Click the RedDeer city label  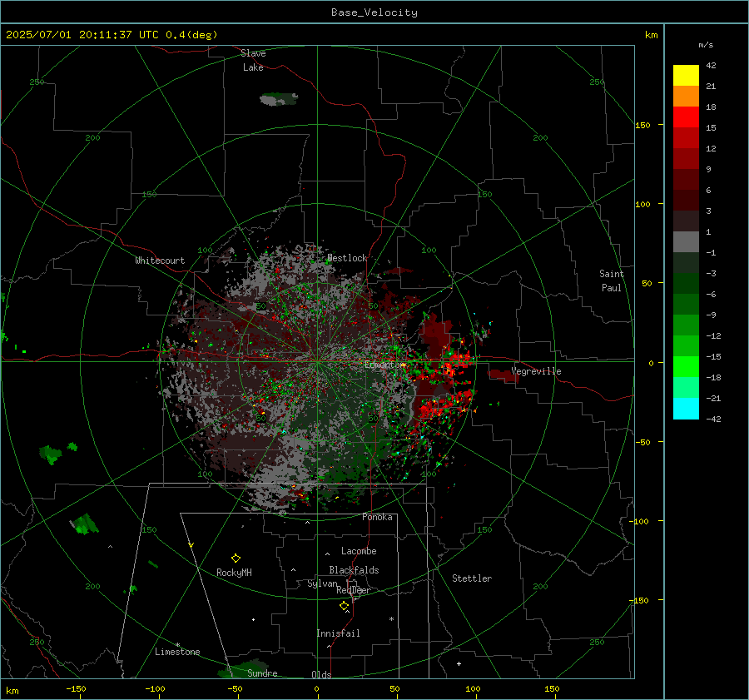[x=354, y=590]
